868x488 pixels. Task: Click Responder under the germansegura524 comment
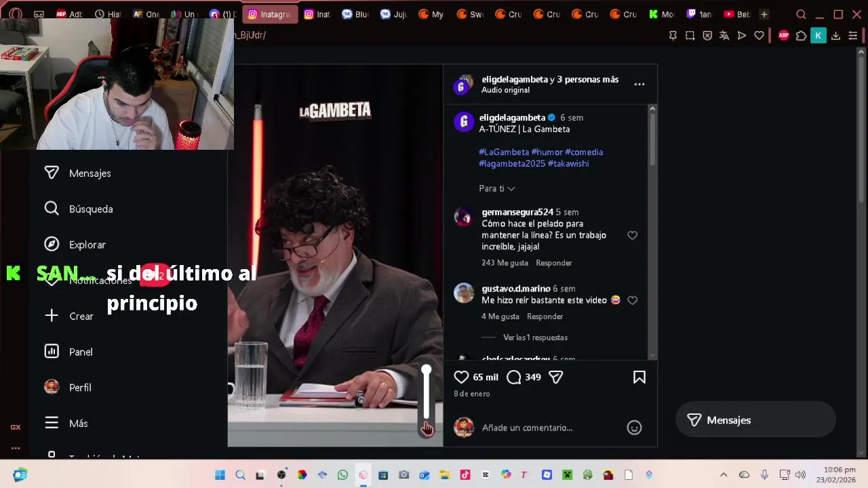click(554, 263)
